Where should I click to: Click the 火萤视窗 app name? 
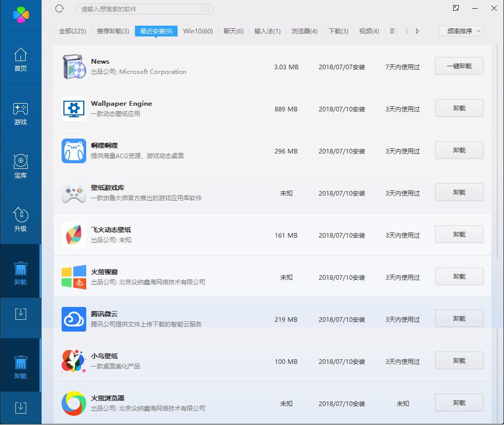point(105,272)
